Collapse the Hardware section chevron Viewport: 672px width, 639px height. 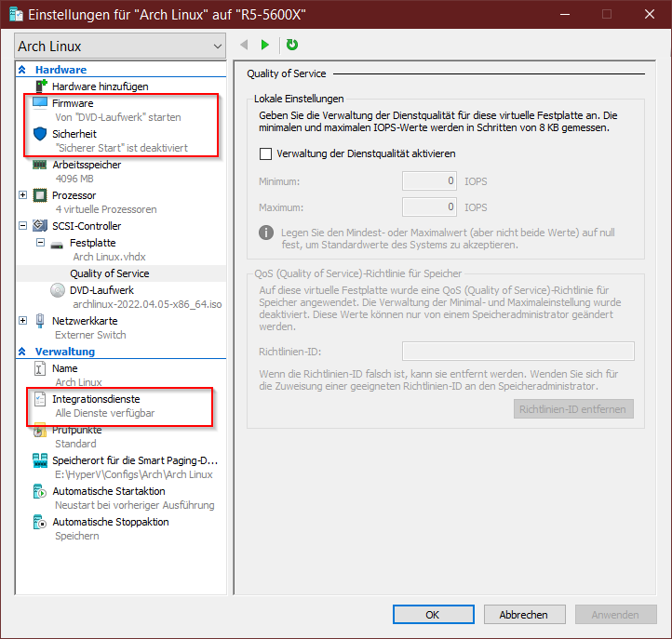(x=22, y=70)
